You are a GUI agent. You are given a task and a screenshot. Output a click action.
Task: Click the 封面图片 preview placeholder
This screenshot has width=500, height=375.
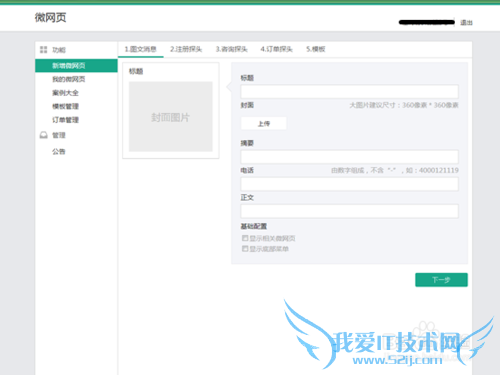171,117
